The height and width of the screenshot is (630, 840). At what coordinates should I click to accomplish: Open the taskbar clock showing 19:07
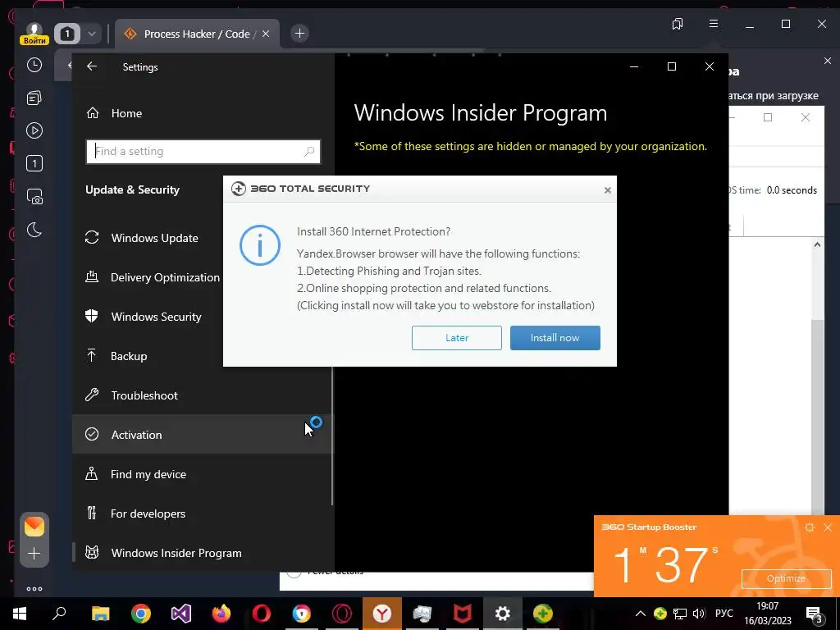(768, 614)
